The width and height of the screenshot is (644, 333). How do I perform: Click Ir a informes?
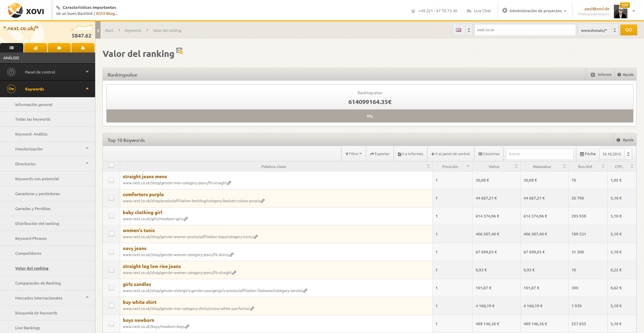(x=410, y=154)
